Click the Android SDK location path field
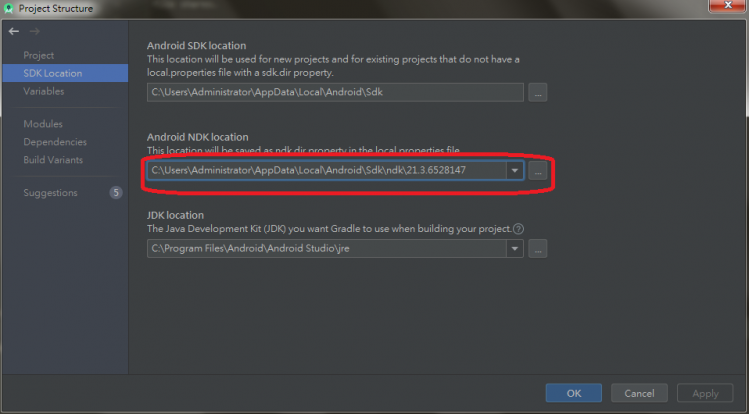 (x=335, y=93)
